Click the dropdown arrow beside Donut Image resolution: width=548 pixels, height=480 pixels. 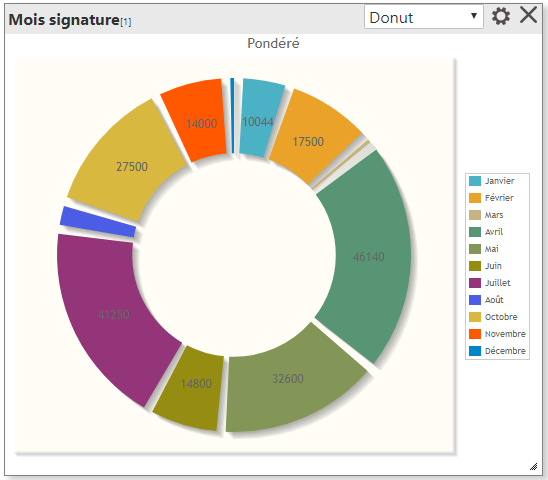(x=474, y=16)
